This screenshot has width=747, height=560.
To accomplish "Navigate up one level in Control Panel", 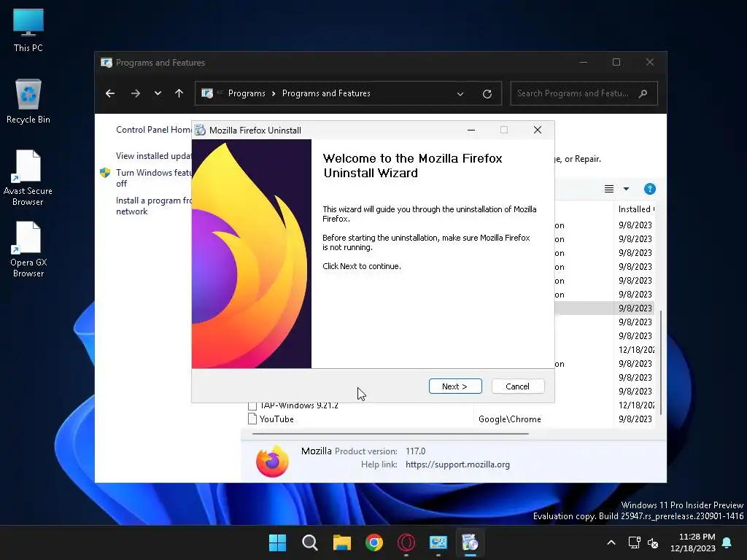I will pos(179,93).
